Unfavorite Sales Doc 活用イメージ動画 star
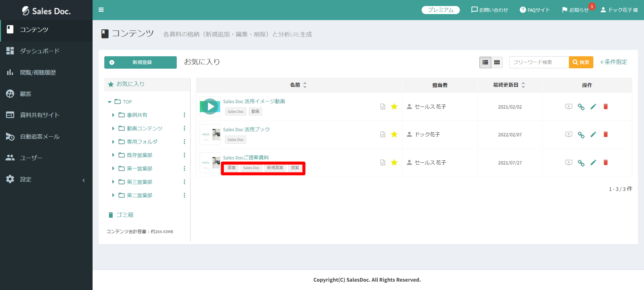This screenshot has height=290, width=644. coord(394,106)
